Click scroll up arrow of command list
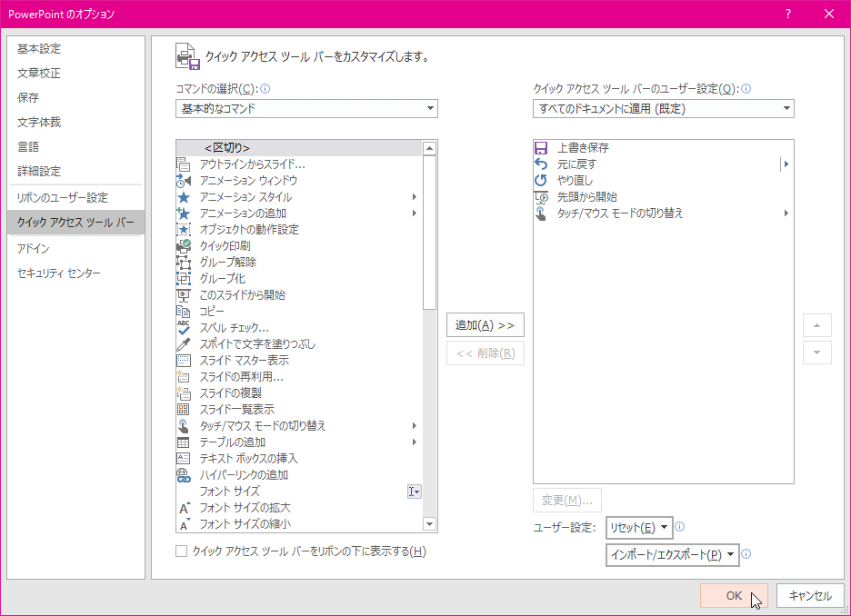This screenshot has width=851, height=616. [x=429, y=148]
